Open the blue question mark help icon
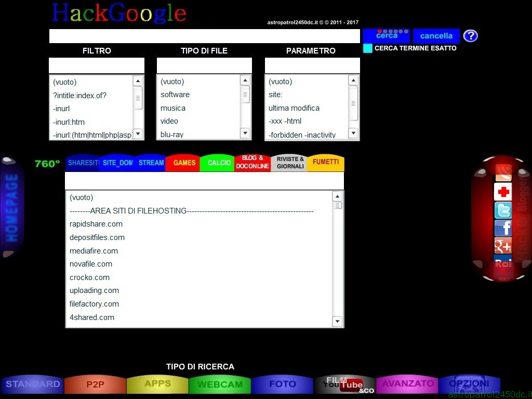This screenshot has width=532, height=399. point(471,36)
